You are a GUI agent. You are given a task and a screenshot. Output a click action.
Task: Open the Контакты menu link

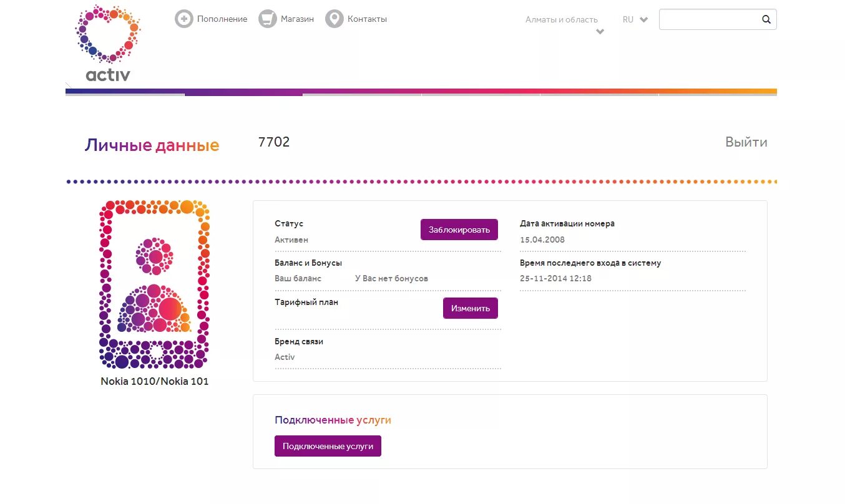pyautogui.click(x=367, y=19)
